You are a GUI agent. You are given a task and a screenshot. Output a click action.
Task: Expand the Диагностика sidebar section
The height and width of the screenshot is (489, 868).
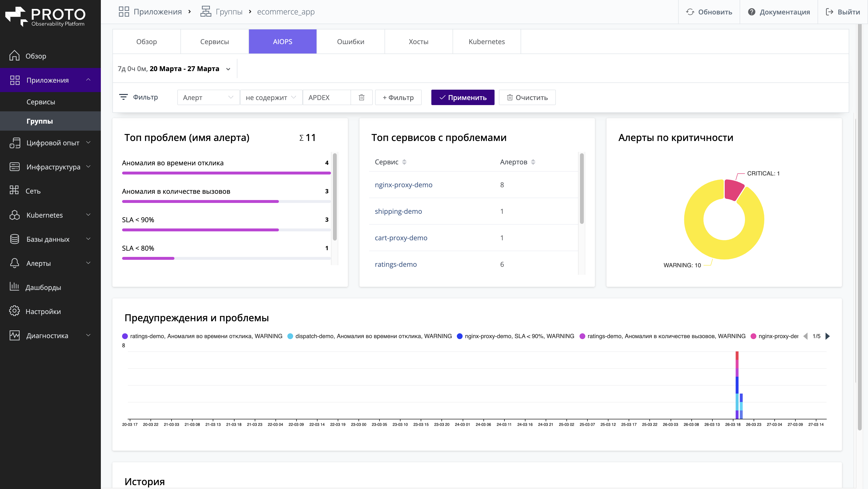[x=88, y=335]
